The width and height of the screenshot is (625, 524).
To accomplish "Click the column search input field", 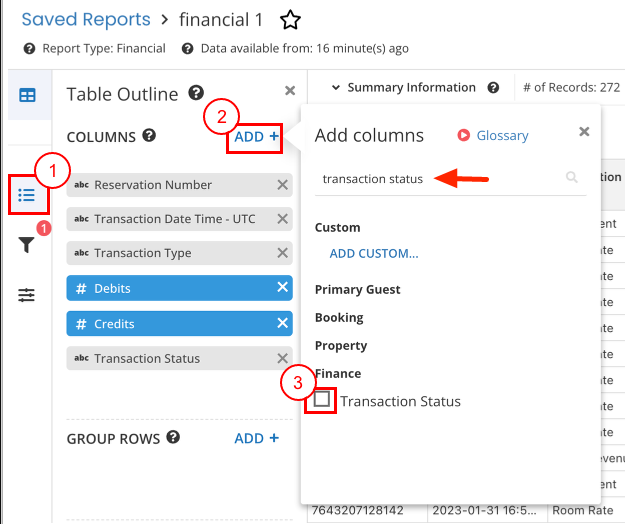I will coord(438,178).
